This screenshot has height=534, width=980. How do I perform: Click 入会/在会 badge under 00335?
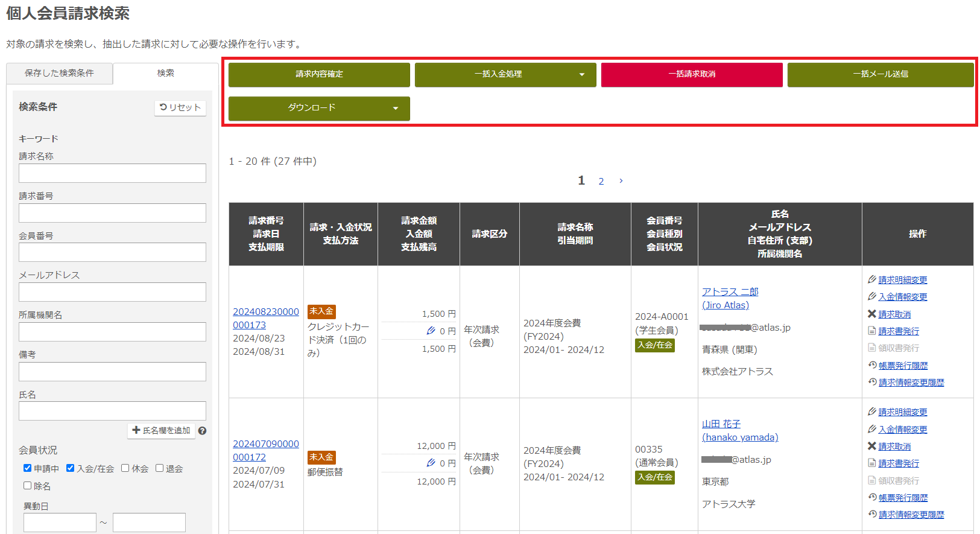click(x=655, y=477)
